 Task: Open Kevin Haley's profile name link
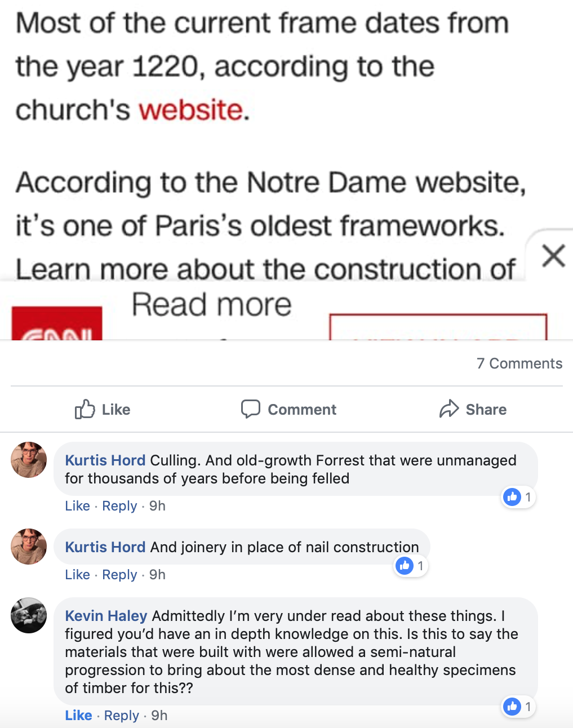[106, 616]
